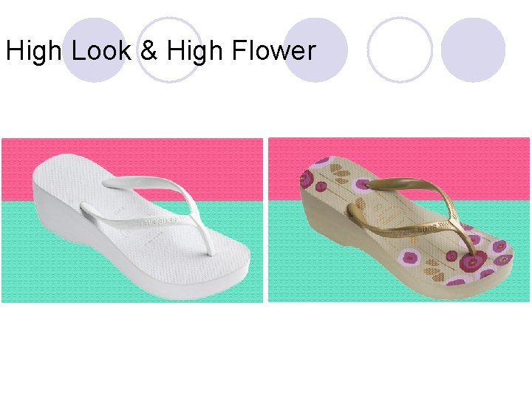
Task: Click the slide title High Look & High Flower
Action: tap(161, 51)
